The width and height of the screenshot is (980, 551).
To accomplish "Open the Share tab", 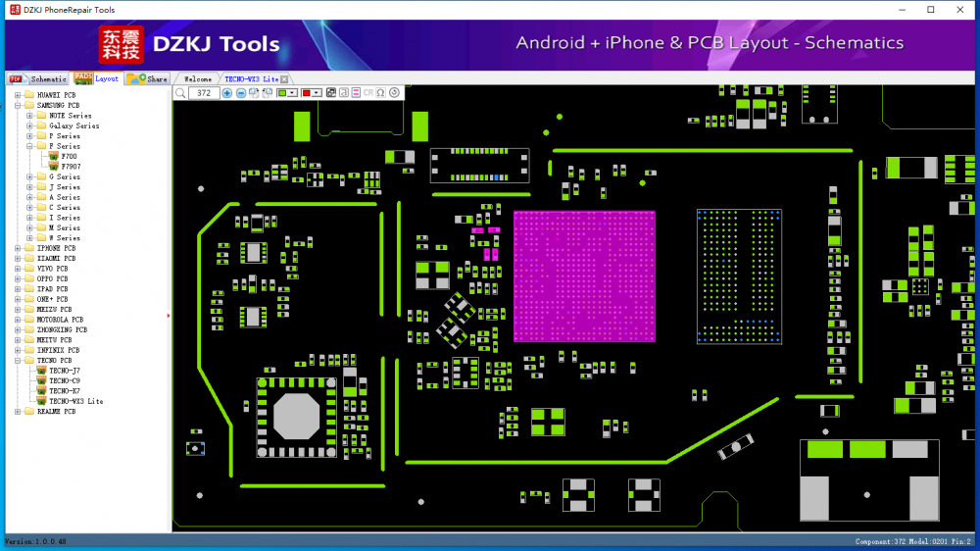I will click(x=148, y=78).
